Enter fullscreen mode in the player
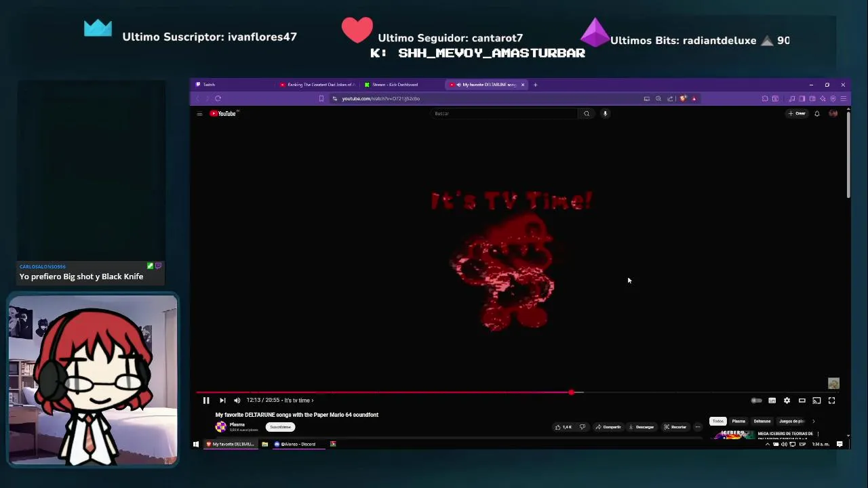 pyautogui.click(x=831, y=401)
